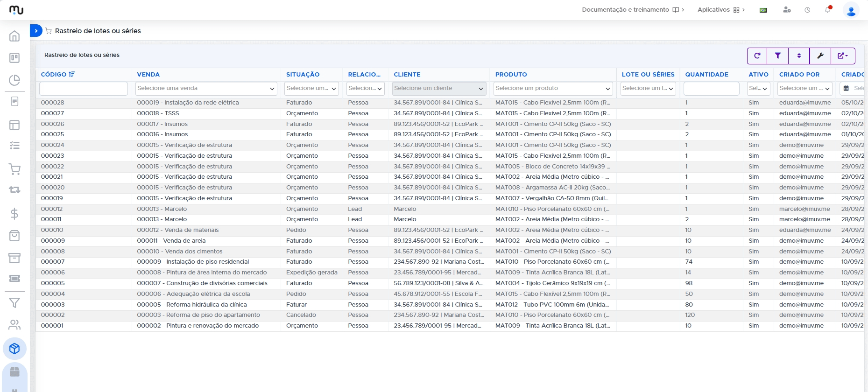Open the Relacionamento filter dropdown

pyautogui.click(x=366, y=88)
